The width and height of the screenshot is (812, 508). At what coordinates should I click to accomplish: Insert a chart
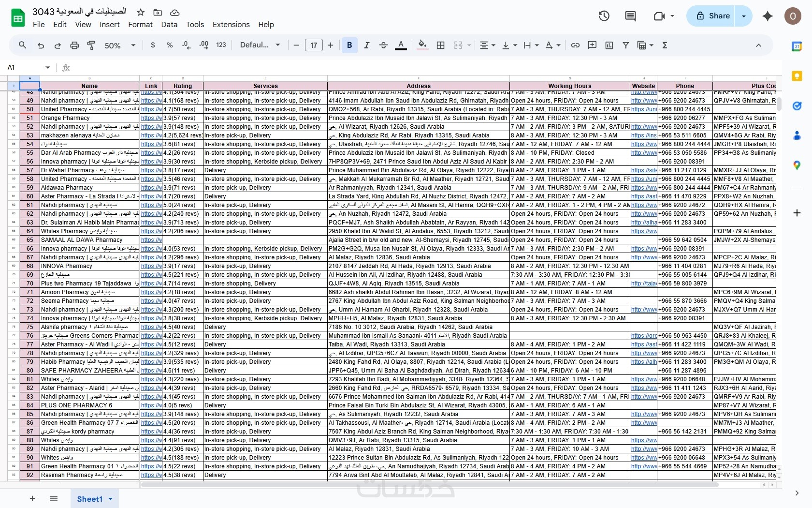click(x=609, y=45)
